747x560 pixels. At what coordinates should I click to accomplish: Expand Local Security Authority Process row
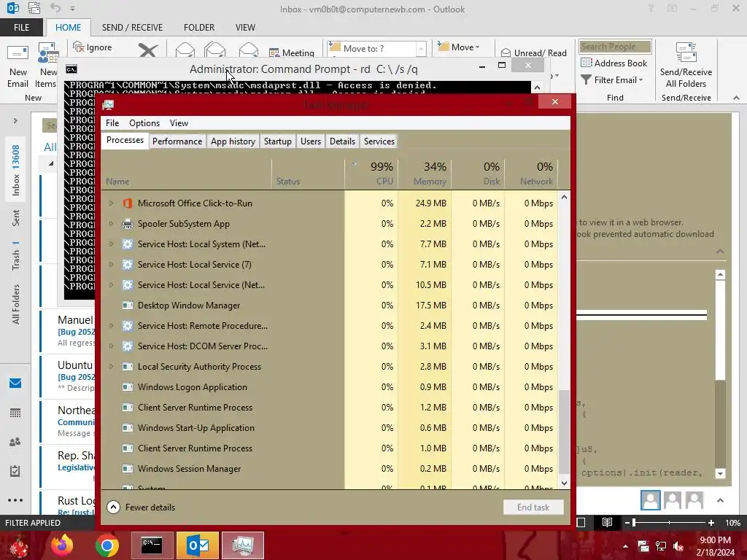111,367
